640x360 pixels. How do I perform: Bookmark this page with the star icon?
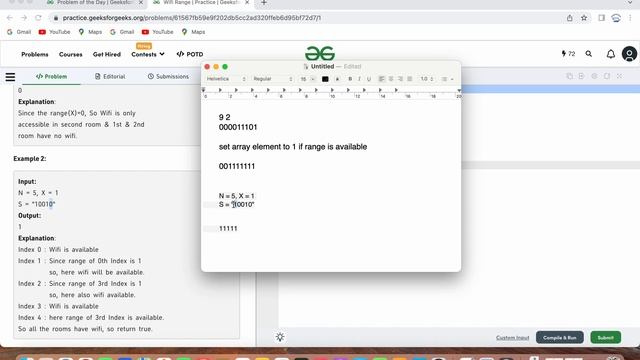click(x=584, y=18)
